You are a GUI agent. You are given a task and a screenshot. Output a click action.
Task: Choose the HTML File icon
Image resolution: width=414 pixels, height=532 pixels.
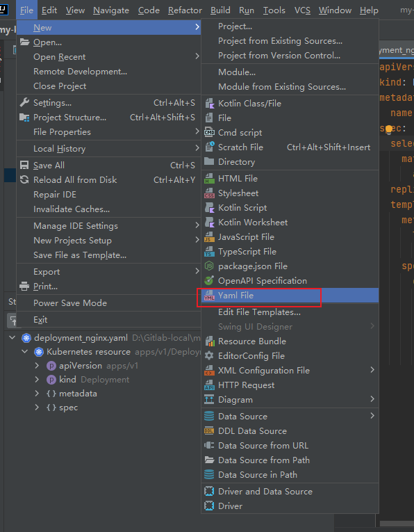click(209, 179)
